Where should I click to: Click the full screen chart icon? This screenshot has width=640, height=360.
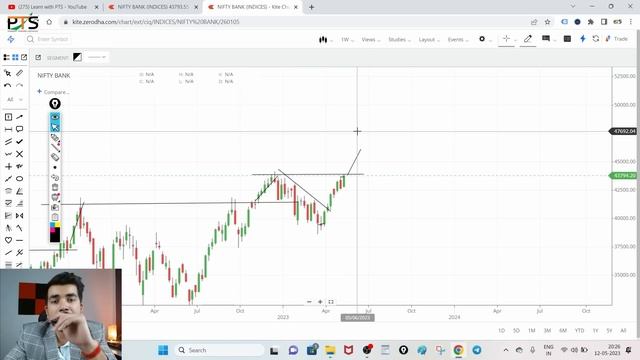(x=331, y=302)
